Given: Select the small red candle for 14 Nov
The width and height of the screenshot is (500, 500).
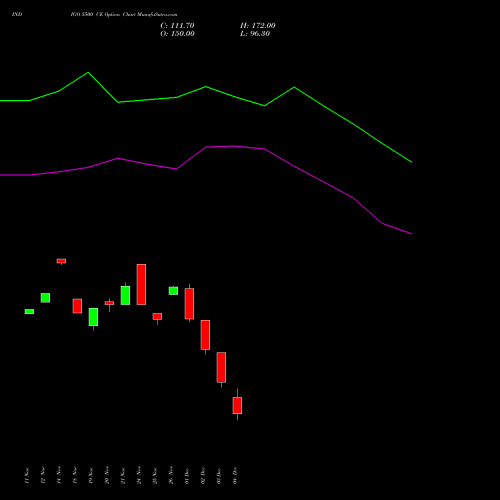Looking at the screenshot, I should 61,261.
